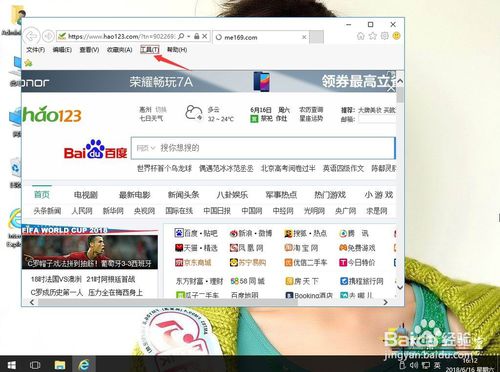Click the browser back arrow button
Screen dimensions: 500x372
point(32,36)
